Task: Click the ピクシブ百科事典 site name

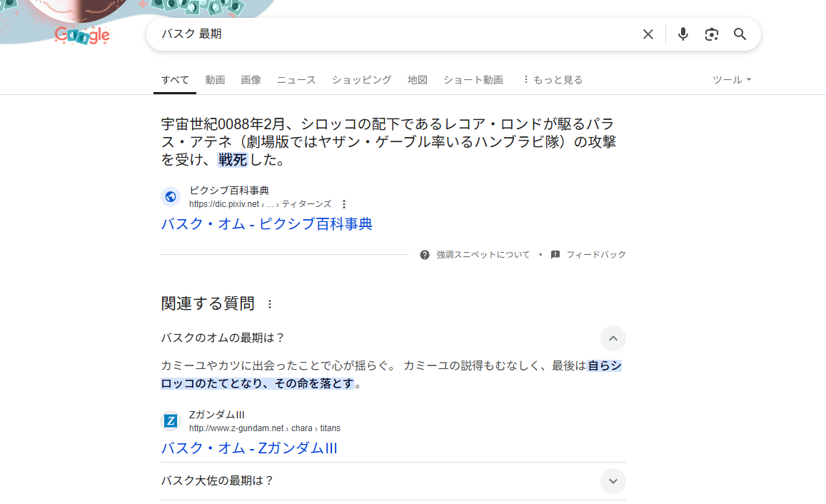Action: click(x=229, y=190)
